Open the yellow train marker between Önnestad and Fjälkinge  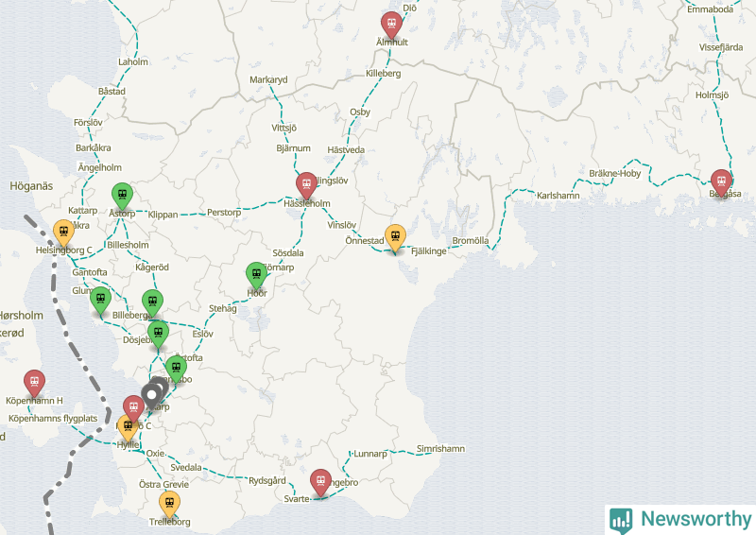coord(395,238)
